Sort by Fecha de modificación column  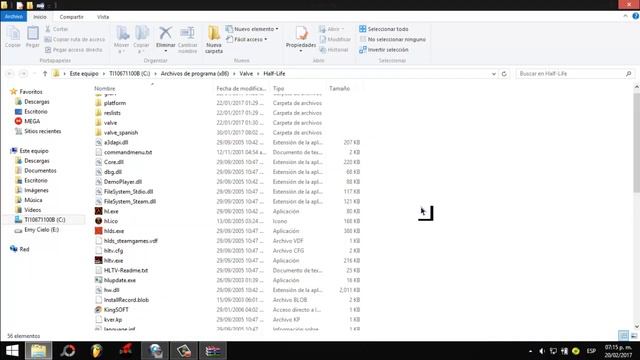(x=241, y=88)
